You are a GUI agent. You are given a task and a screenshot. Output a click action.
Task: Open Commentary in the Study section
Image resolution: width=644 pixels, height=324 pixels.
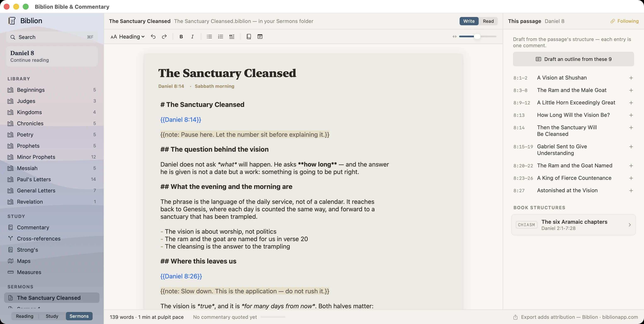coord(52,227)
